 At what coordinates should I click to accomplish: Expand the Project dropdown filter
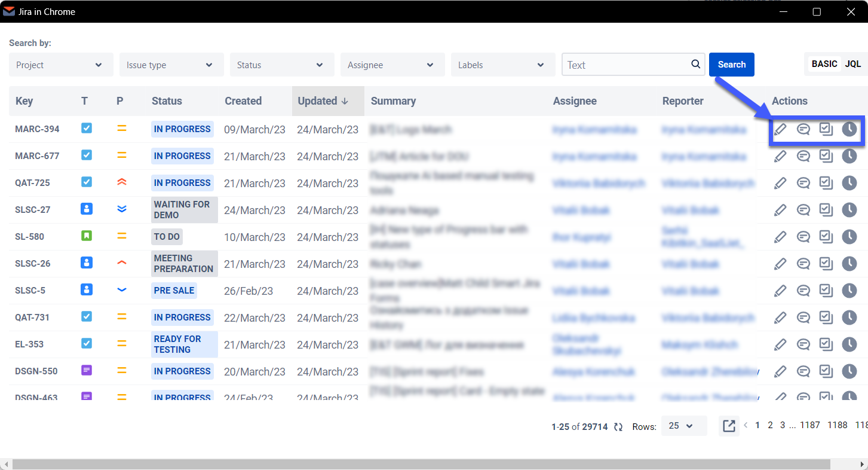[61, 65]
